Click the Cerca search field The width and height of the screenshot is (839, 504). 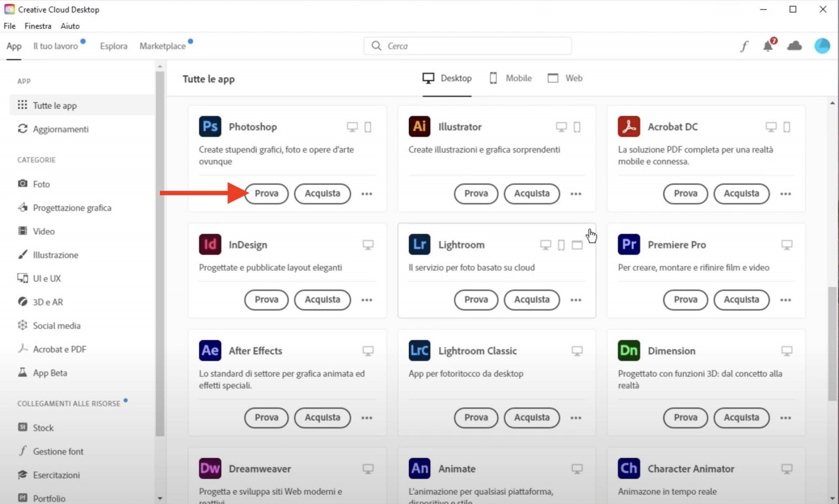[467, 46]
